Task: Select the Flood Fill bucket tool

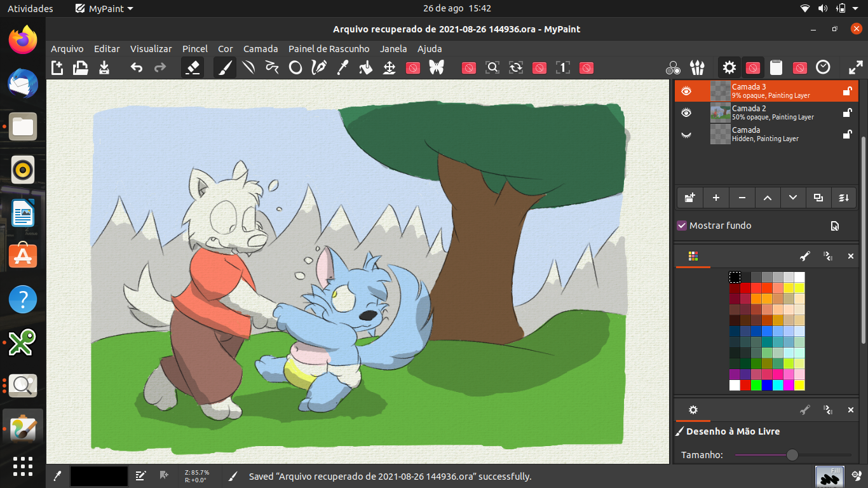Action: 366,67
